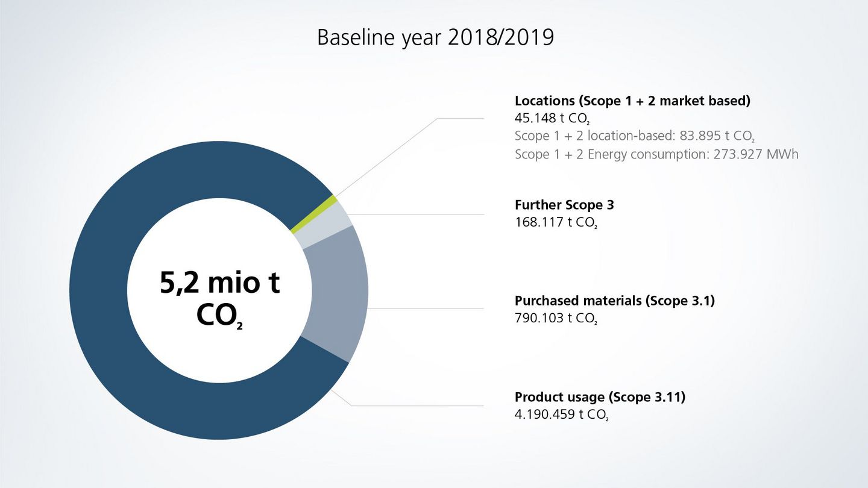
Task: Click the 4.190.459 t CO2 figure
Action: [562, 414]
